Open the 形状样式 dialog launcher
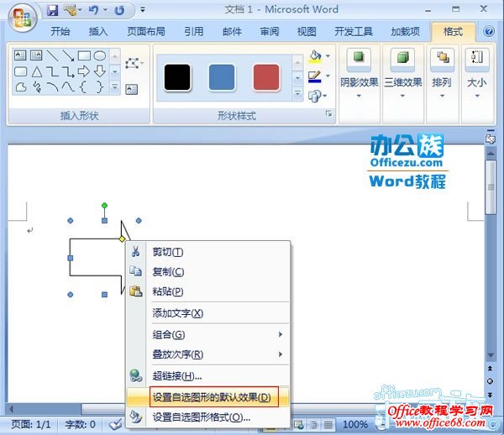The height and width of the screenshot is (435, 504). click(328, 113)
